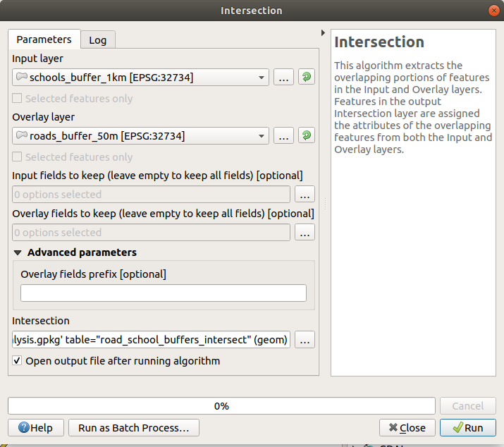Click the Run button

467,427
